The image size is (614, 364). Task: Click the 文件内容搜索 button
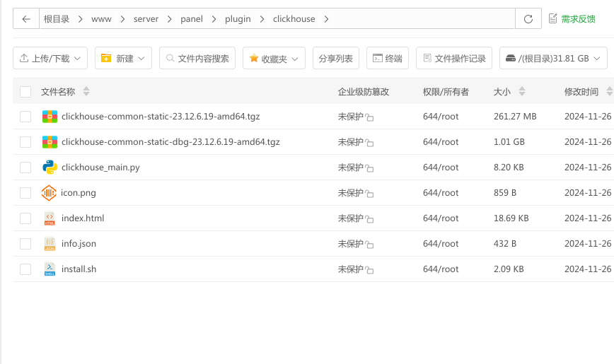click(x=197, y=59)
